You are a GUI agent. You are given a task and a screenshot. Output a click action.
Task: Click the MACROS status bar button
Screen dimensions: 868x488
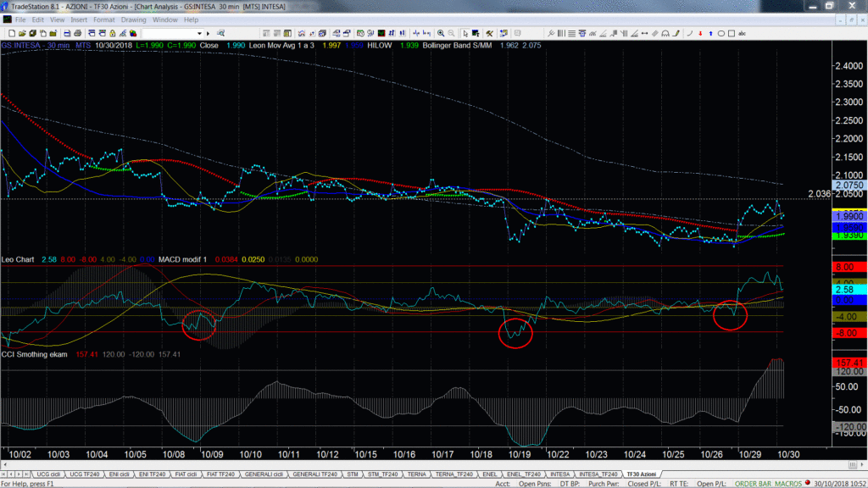788,484
